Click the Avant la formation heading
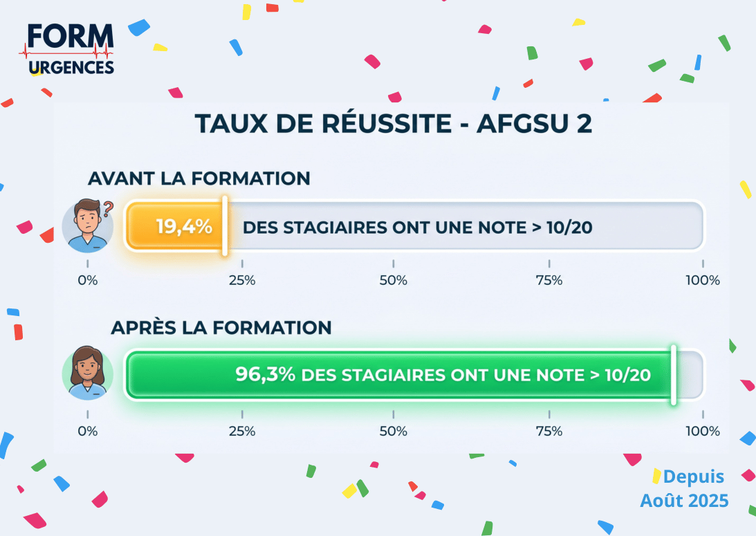The height and width of the screenshot is (536, 756). click(x=199, y=178)
